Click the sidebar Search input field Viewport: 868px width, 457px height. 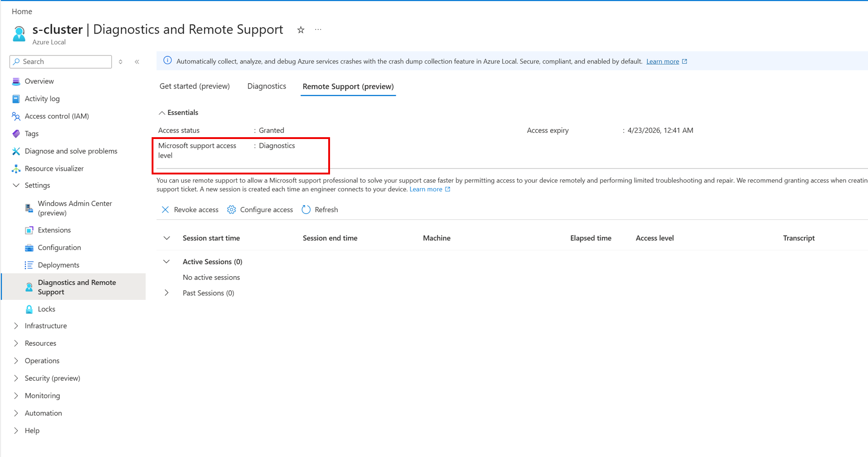[x=61, y=62]
